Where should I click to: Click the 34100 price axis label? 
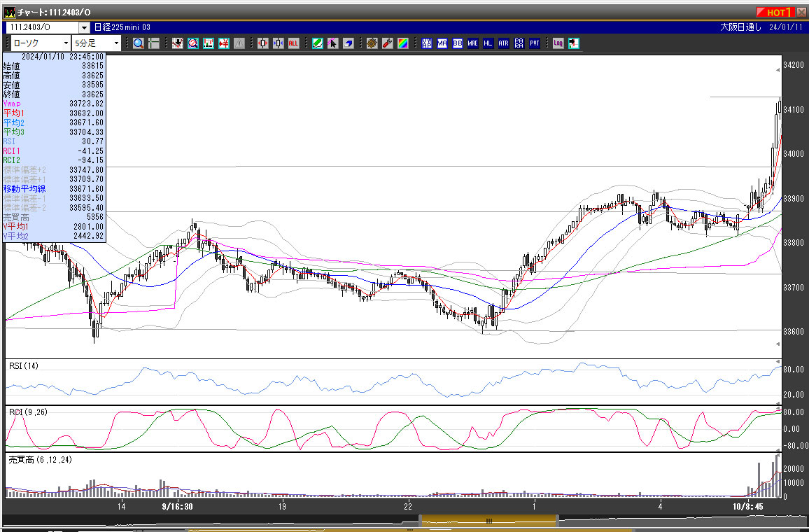793,109
